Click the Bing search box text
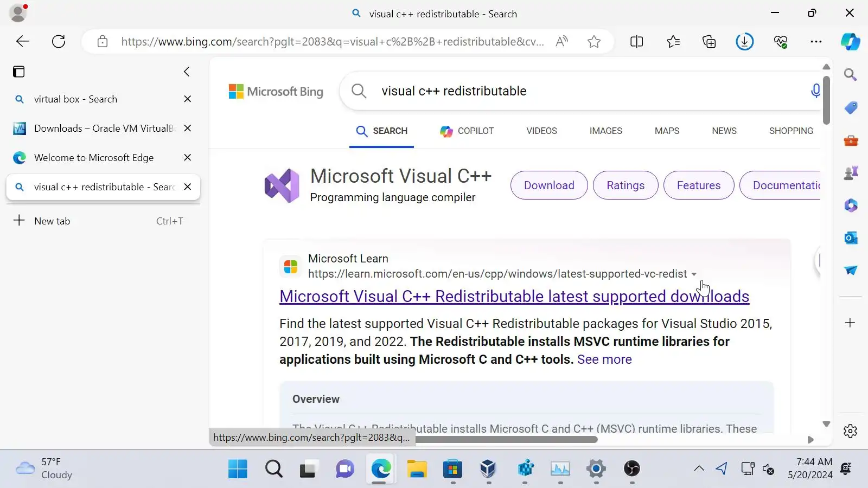This screenshot has width=868, height=488. coord(454,91)
